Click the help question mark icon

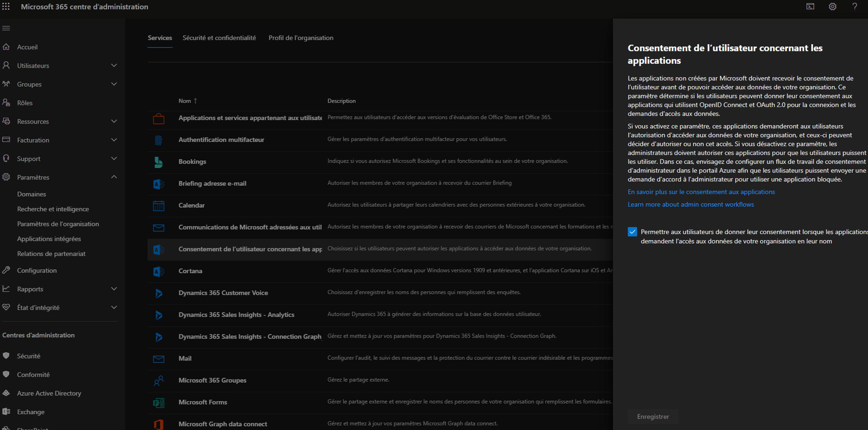(x=855, y=6)
